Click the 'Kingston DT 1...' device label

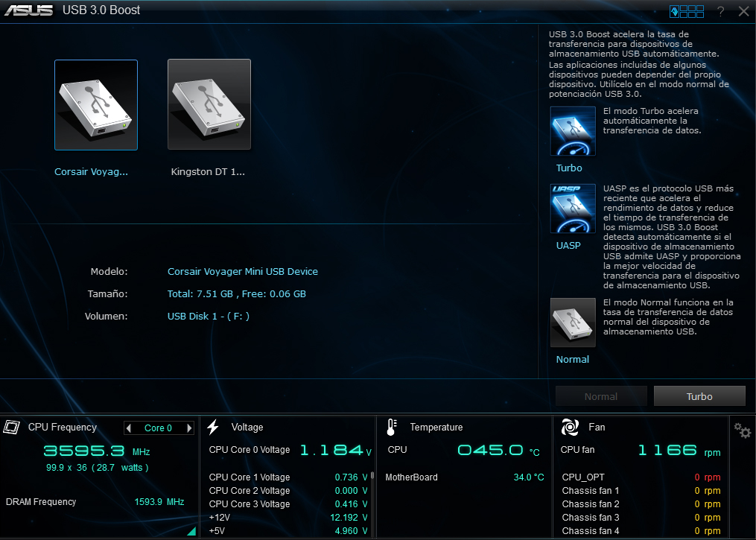click(x=208, y=171)
